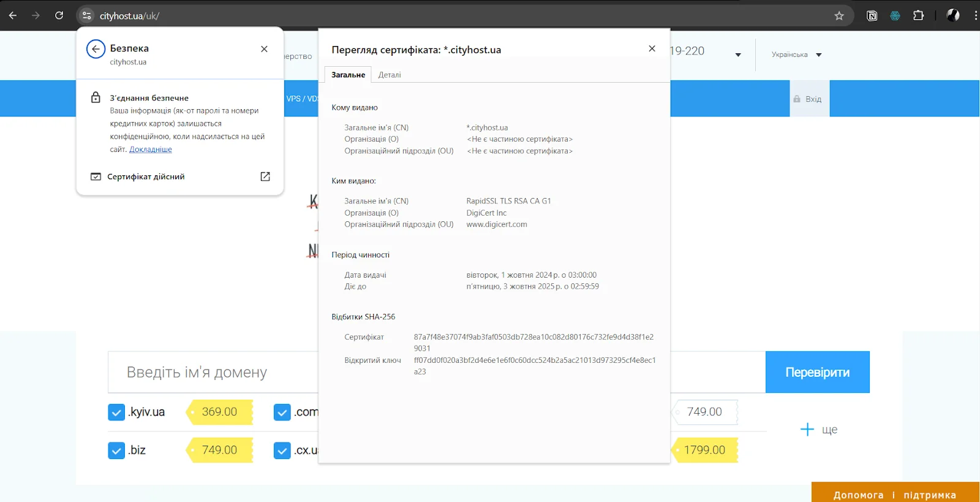Click the address bar URL cityhost.ua/uk/

129,16
